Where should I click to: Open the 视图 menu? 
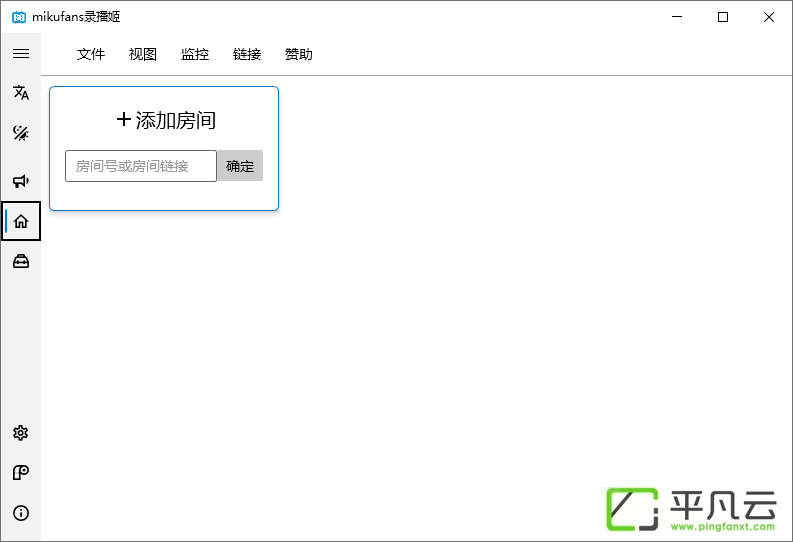143,54
